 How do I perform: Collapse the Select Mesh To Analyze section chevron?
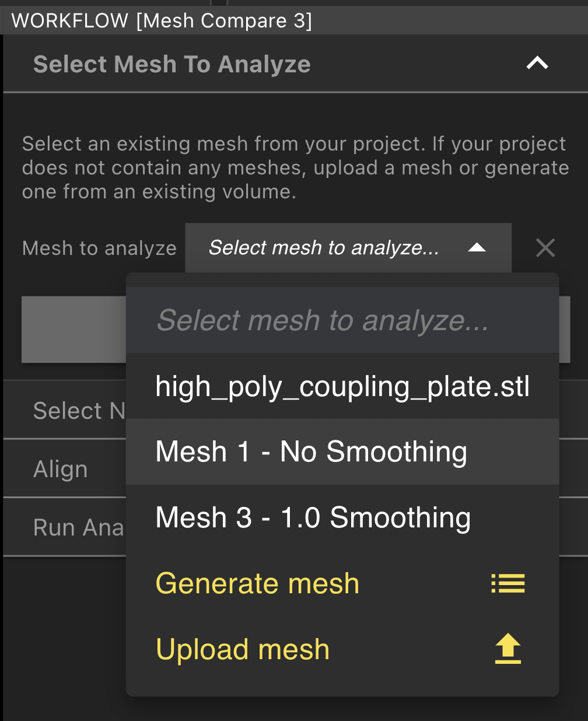[536, 63]
